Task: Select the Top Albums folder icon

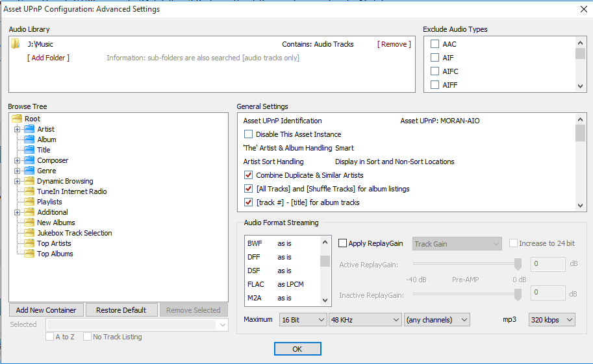Action: coord(29,254)
